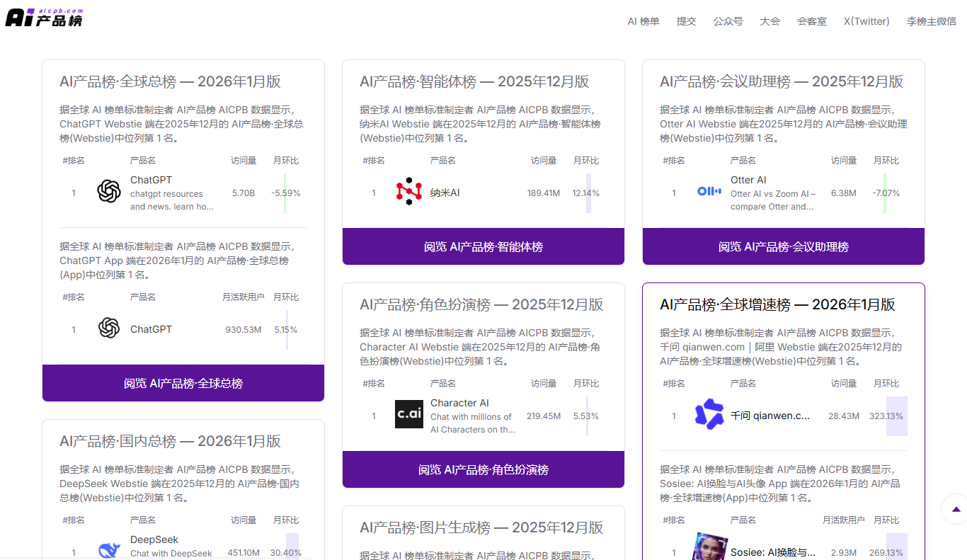Click the 6.38M visits value
967x560 pixels.
pyautogui.click(x=844, y=193)
